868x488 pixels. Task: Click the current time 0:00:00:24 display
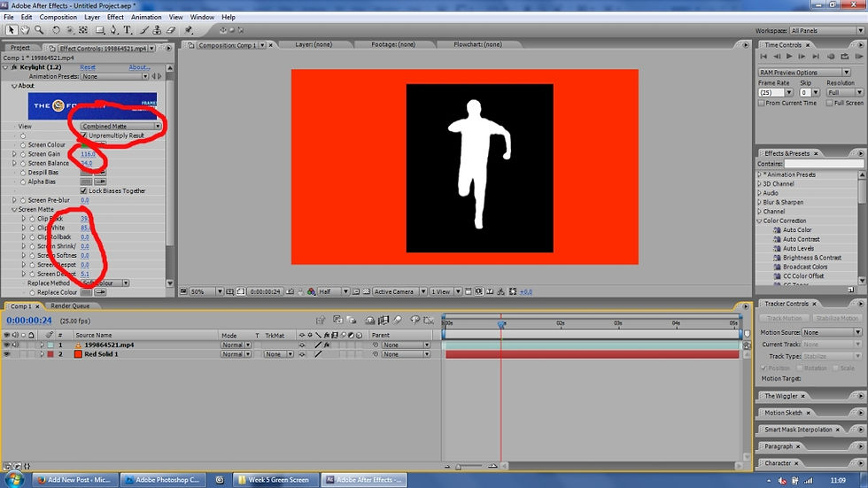point(29,321)
